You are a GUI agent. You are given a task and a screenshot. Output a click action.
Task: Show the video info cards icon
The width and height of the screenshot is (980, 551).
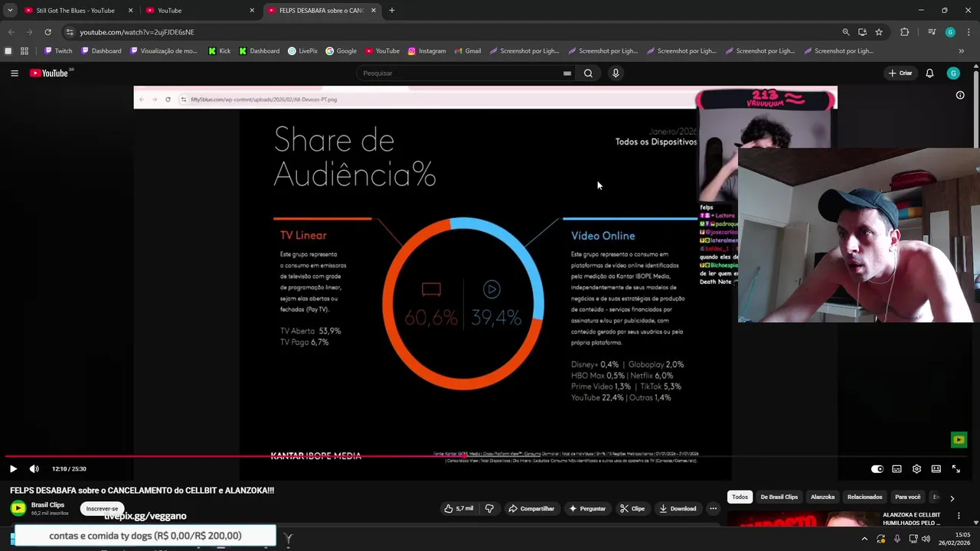click(960, 95)
